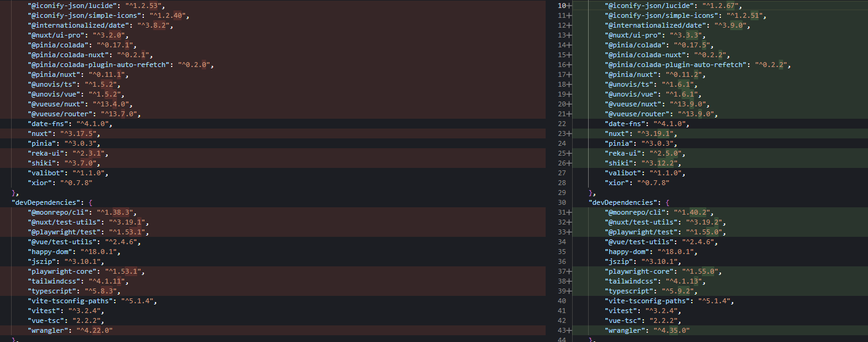Screen dimensions: 868x342
Task: Click @pinia/nuxt version "^0.11.2"
Action: coord(683,74)
